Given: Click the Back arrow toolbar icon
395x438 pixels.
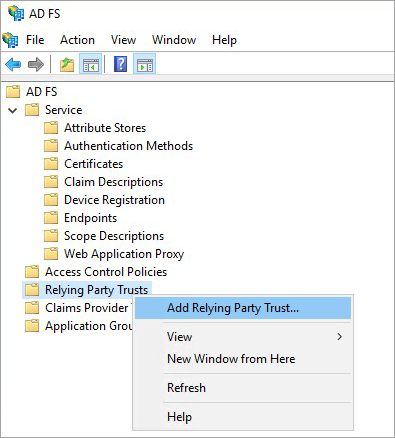Looking at the screenshot, I should 13,64.
